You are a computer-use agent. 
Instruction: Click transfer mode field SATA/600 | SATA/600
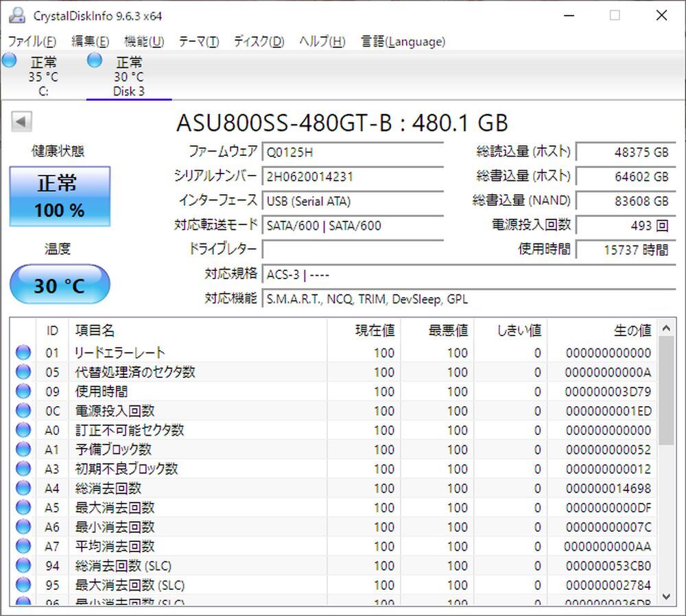[353, 226]
